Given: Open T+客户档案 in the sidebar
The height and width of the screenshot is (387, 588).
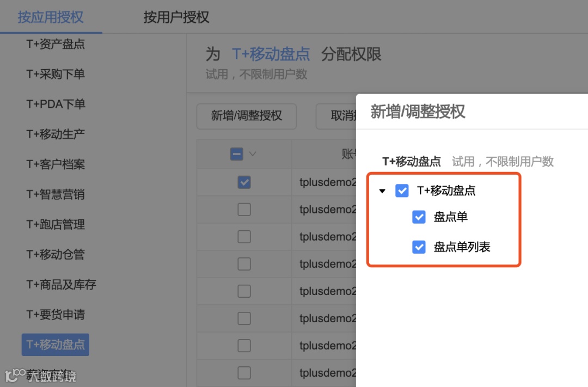Looking at the screenshot, I should pyautogui.click(x=56, y=164).
